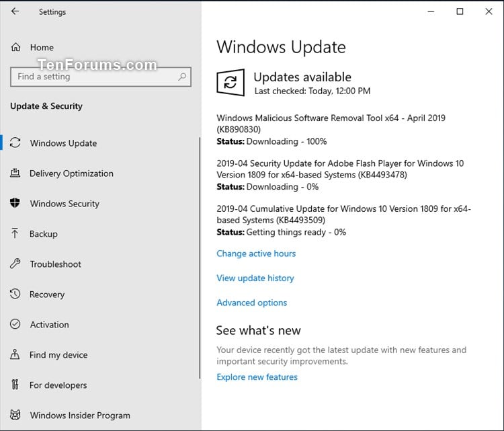Click the Windows Security shield icon
This screenshot has width=504, height=431.
(15, 203)
